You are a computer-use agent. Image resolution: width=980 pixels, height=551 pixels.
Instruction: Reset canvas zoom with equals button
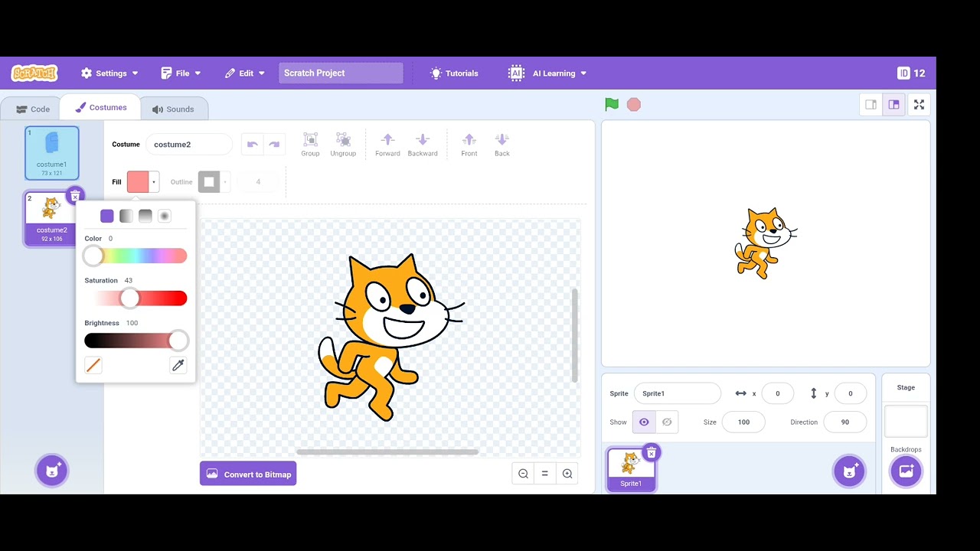(x=545, y=474)
